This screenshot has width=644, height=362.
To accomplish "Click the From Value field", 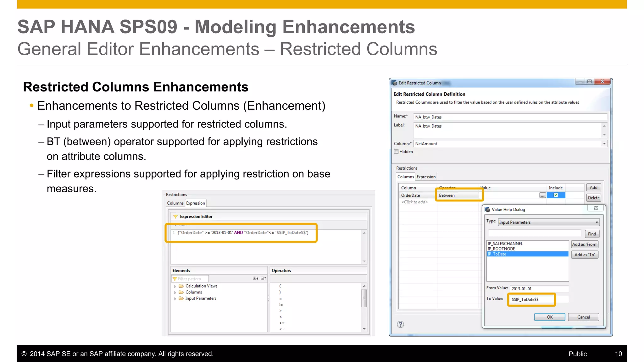I will (x=539, y=289).
